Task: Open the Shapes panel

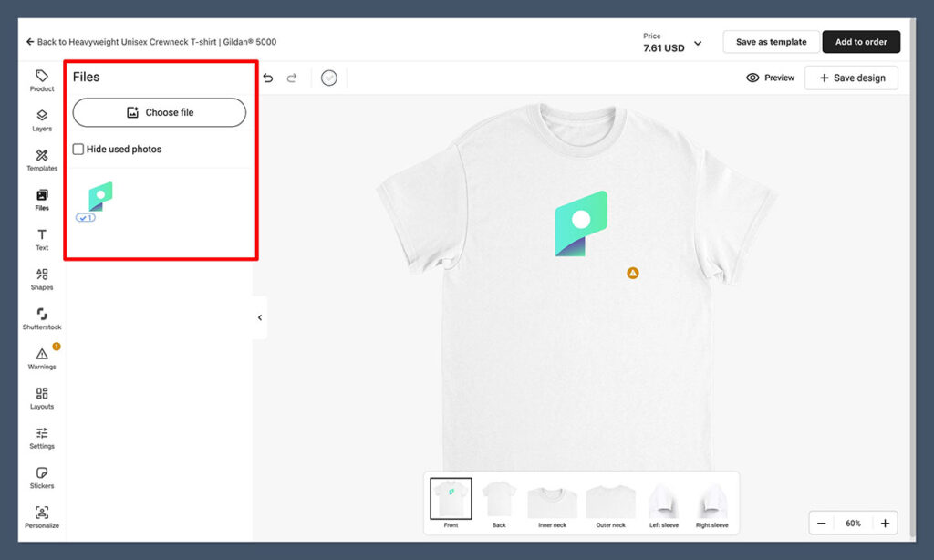Action: pos(42,278)
